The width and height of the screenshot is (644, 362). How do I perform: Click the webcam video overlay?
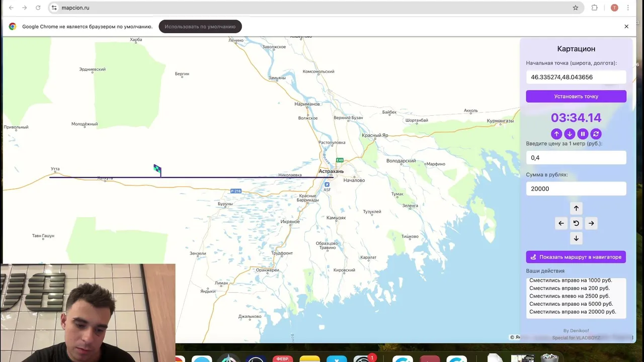pos(88,313)
